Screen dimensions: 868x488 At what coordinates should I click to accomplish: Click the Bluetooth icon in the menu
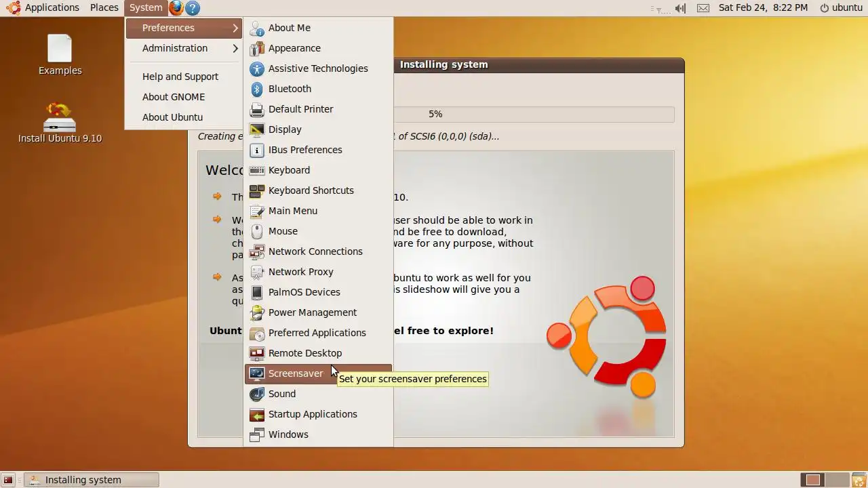tap(256, 89)
